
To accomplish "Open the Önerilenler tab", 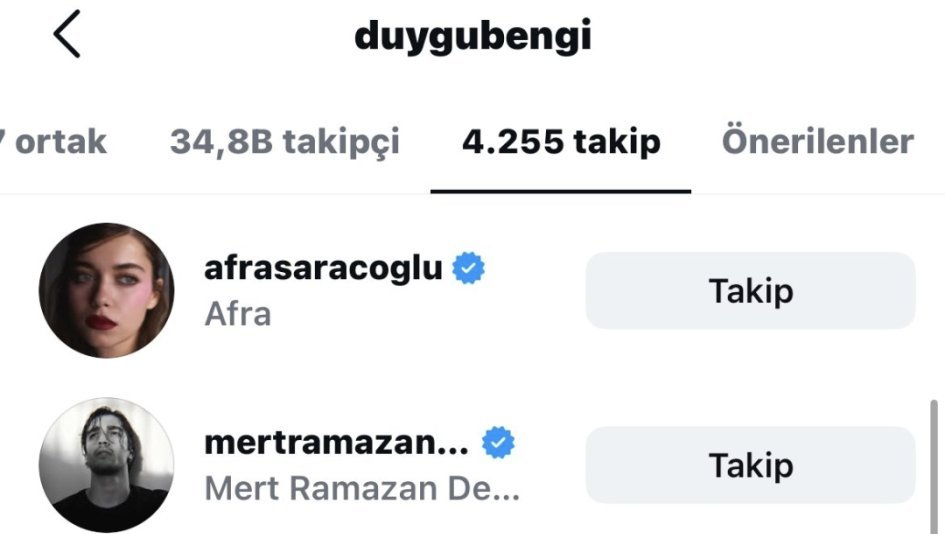I will [x=818, y=141].
